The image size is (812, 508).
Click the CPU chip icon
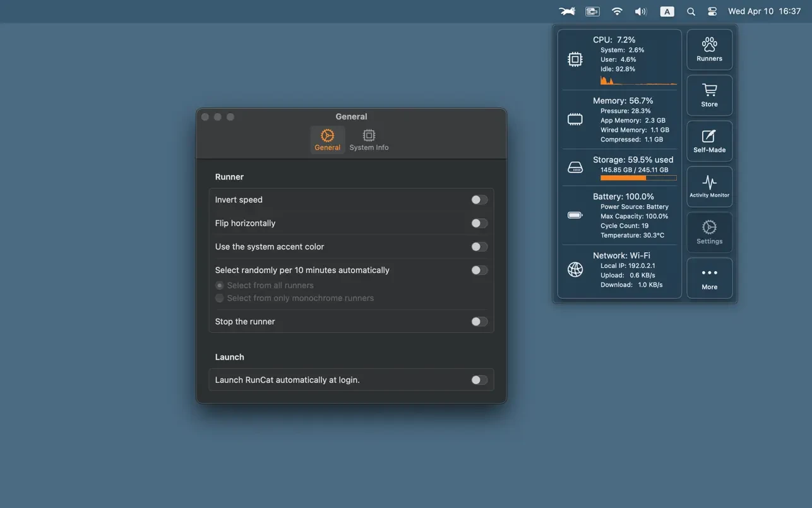click(575, 59)
